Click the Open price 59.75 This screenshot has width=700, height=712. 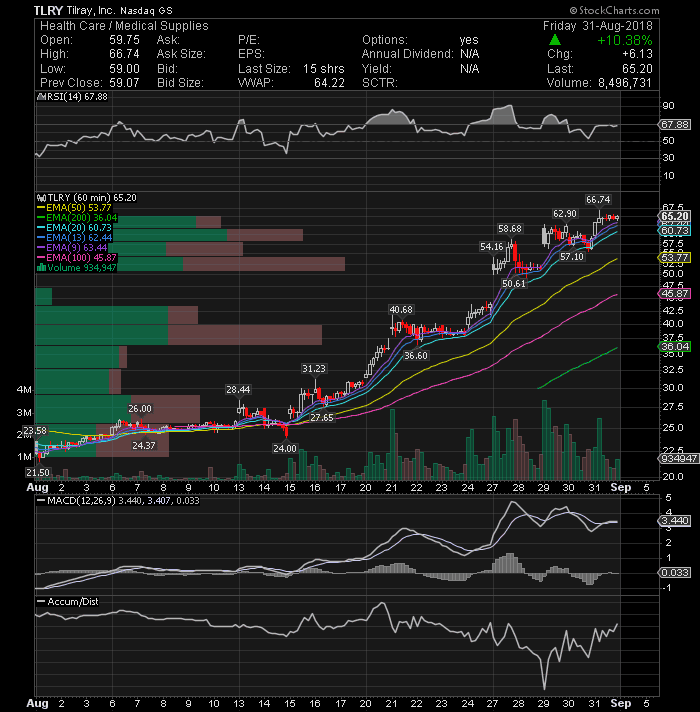[x=124, y=40]
